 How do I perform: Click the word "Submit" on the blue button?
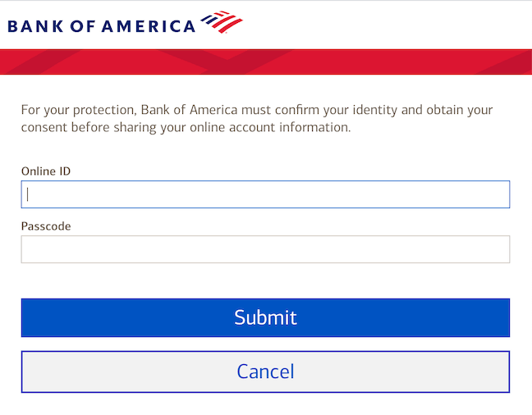[x=265, y=317]
